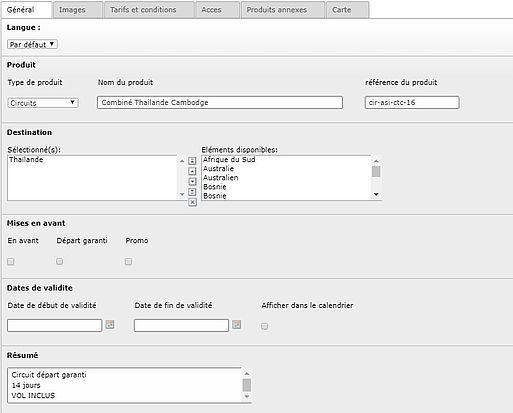Open the Images tab
Image resolution: width=513 pixels, height=413 pixels.
(78, 10)
